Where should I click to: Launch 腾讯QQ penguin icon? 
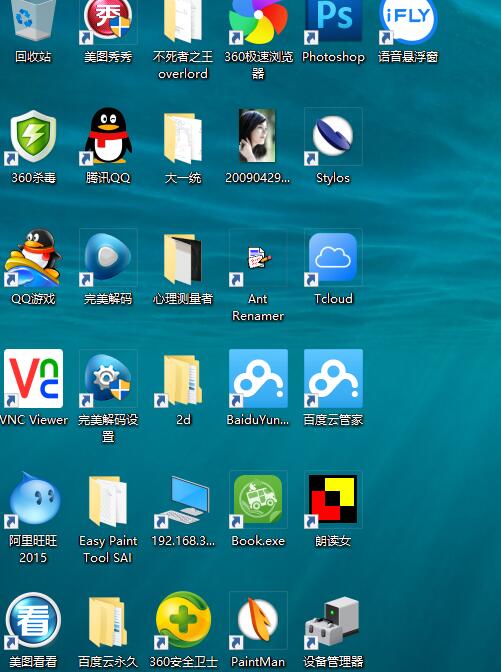108,136
